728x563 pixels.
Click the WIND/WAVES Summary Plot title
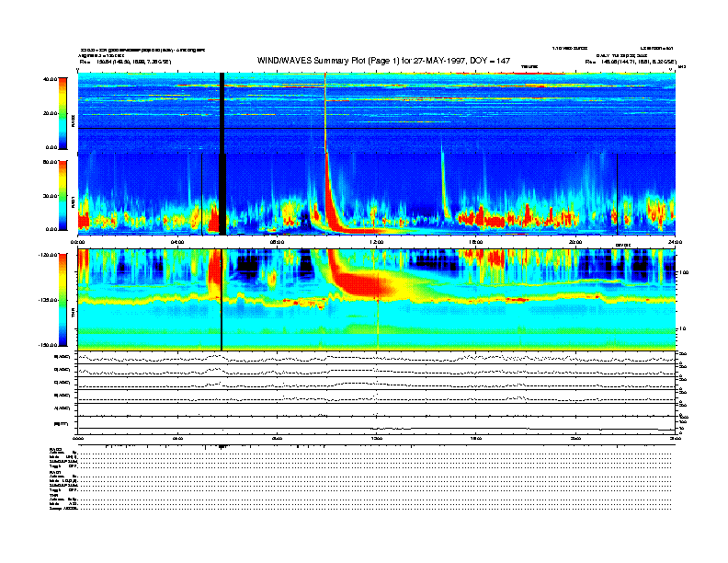click(383, 61)
